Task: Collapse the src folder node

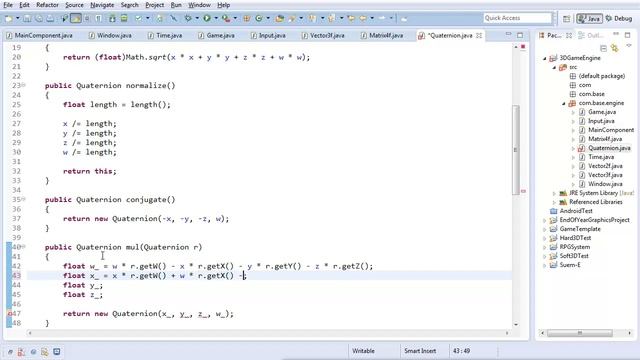Action: (x=554, y=67)
